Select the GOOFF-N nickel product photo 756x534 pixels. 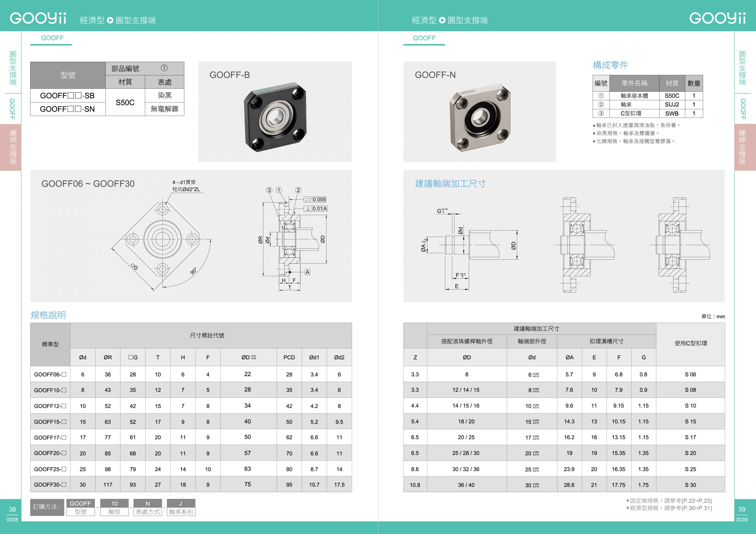tap(480, 117)
